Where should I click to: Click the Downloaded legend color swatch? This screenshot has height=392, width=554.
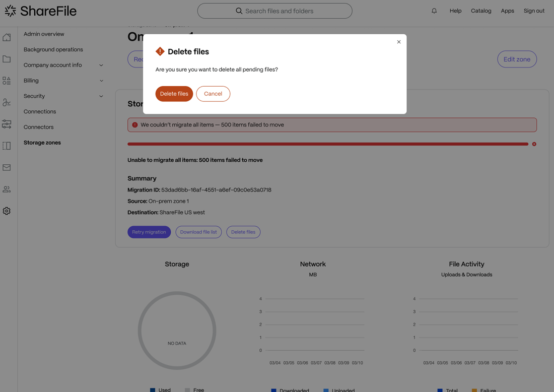(x=273, y=390)
